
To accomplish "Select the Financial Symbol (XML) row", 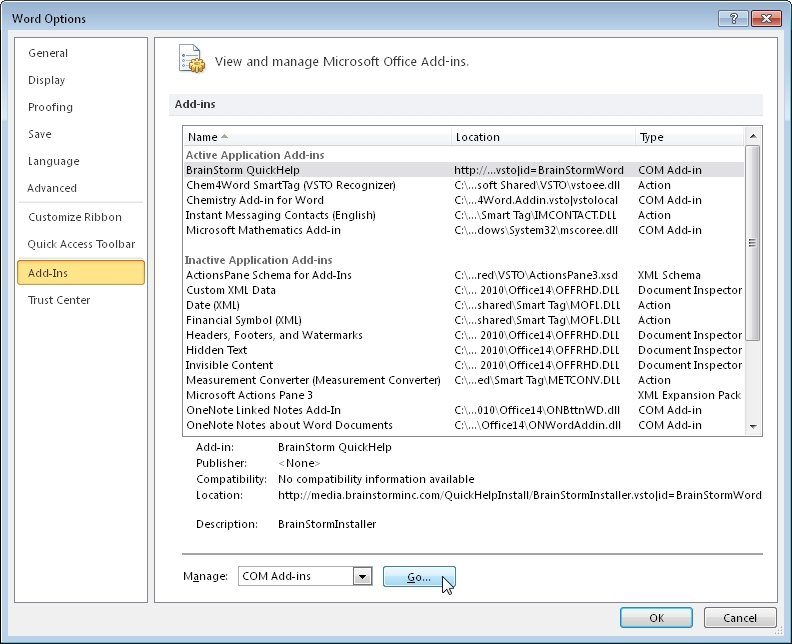I will (464, 320).
